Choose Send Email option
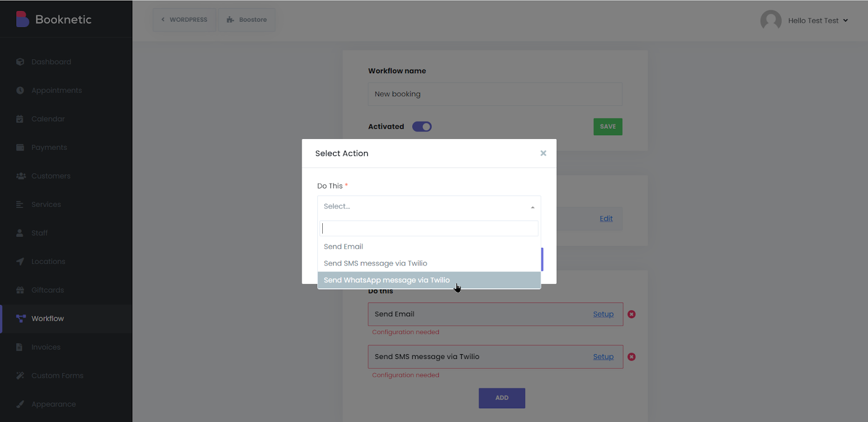 (x=429, y=247)
